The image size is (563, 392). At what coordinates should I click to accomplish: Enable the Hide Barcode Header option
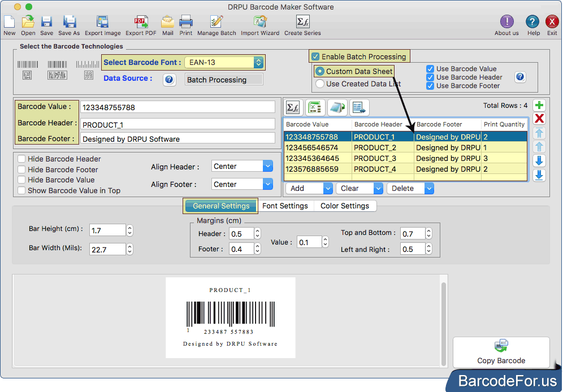pyautogui.click(x=21, y=159)
